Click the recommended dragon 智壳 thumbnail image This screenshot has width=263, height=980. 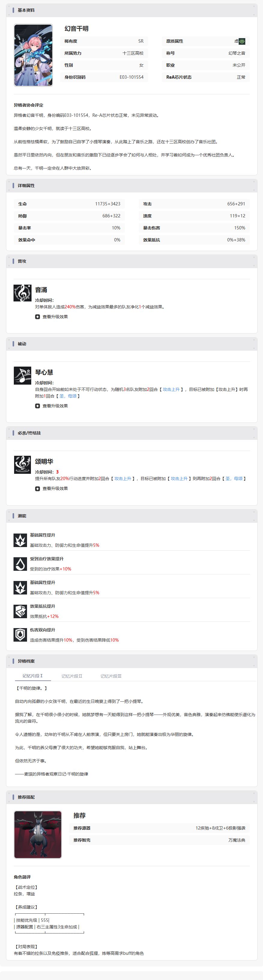point(38,835)
